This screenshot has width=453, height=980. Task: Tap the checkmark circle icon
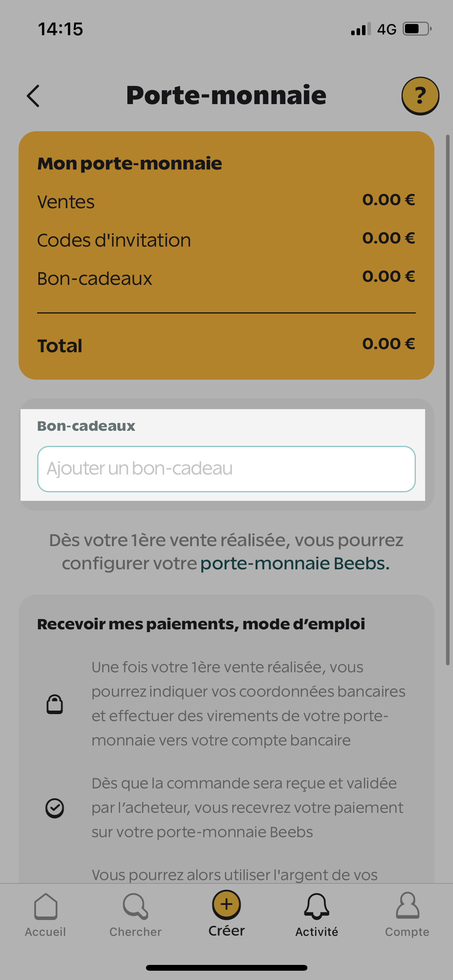(55, 808)
